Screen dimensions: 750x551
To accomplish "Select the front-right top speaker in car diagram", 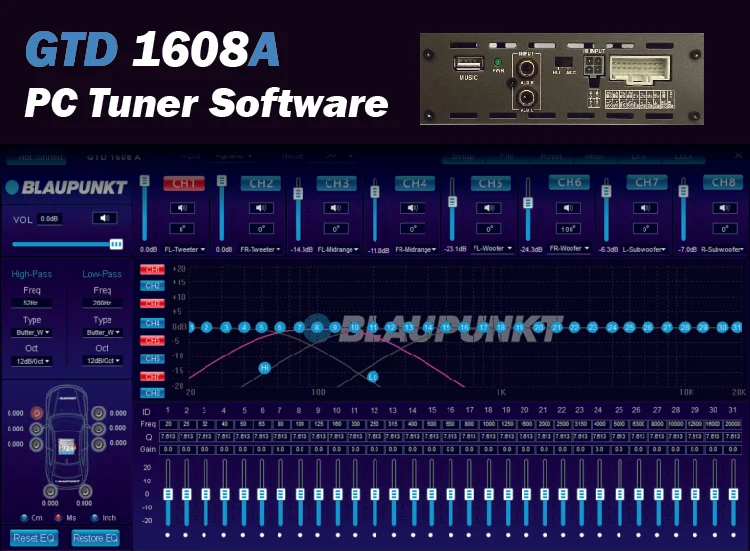I will coord(99,413).
